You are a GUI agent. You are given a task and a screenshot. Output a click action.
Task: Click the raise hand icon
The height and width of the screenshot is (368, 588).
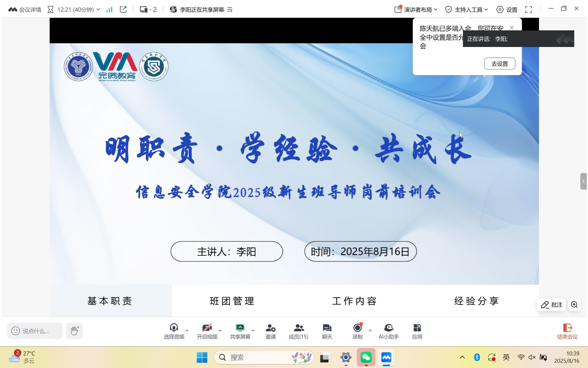pyautogui.click(x=74, y=331)
